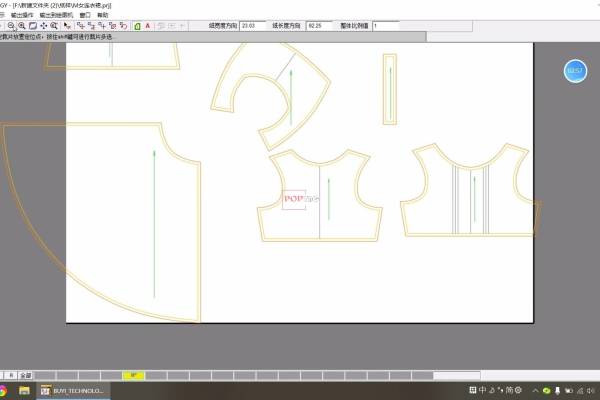Open Chrome from the taskbar

pos(4,390)
